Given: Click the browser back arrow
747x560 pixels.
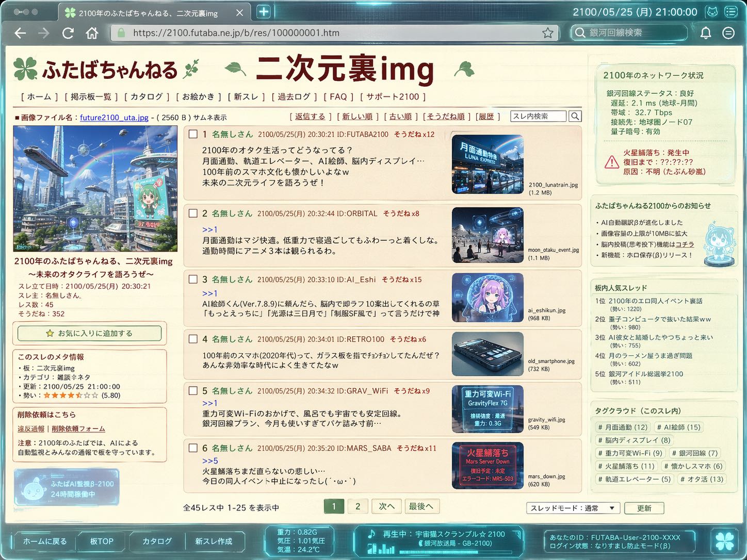Looking at the screenshot, I should pos(20,33).
